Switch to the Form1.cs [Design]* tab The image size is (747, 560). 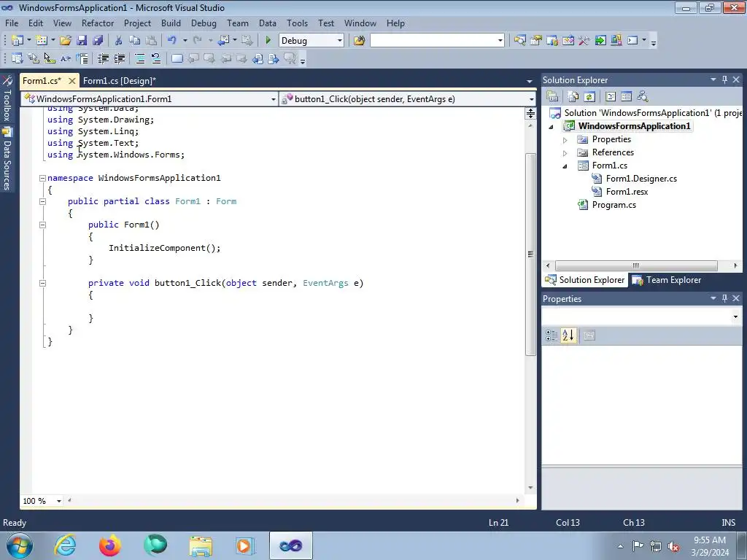tap(120, 81)
